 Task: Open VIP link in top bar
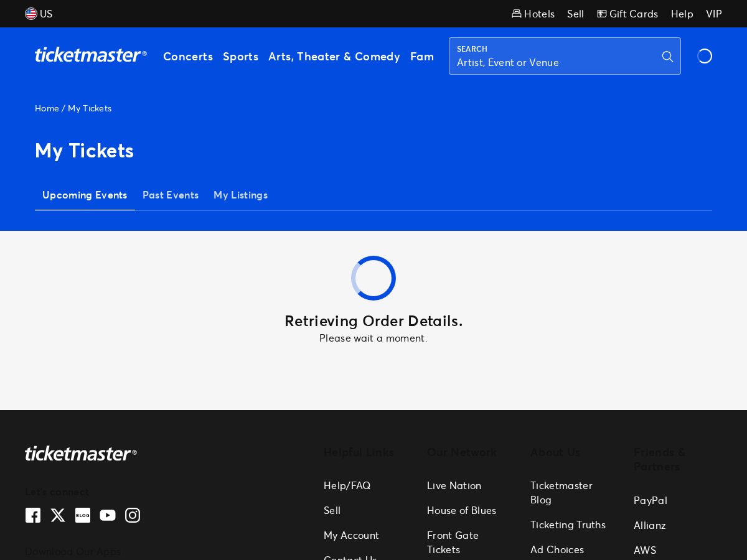(x=714, y=14)
